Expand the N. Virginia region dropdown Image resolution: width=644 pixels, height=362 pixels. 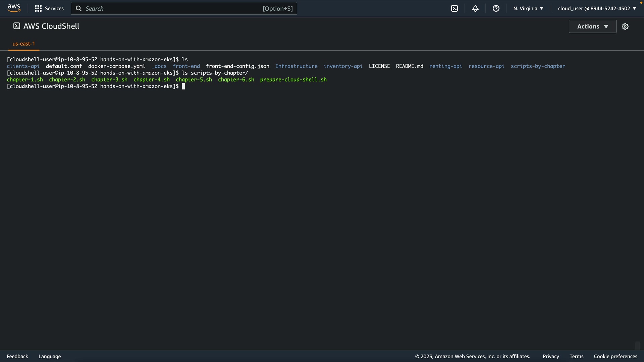pyautogui.click(x=528, y=8)
